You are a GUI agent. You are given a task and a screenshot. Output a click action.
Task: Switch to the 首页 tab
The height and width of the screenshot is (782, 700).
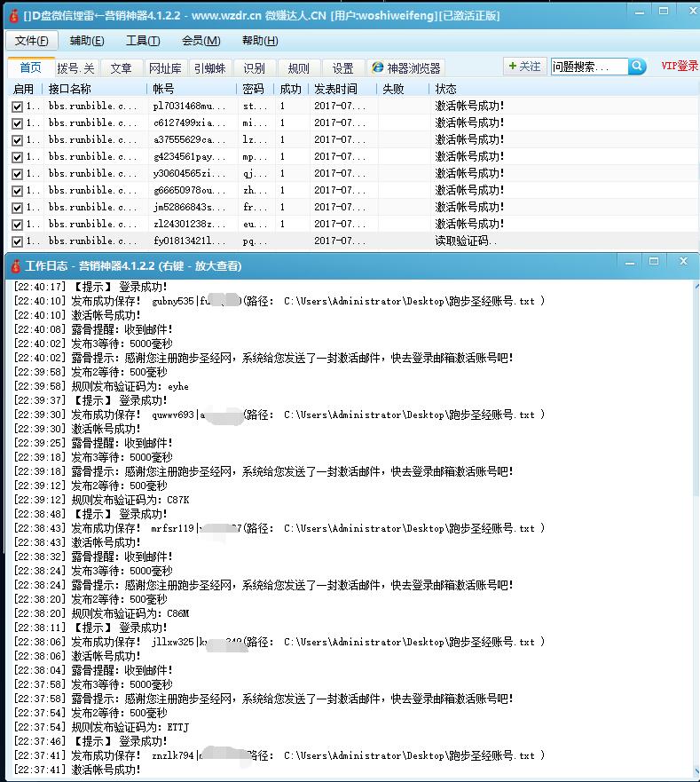coord(30,67)
